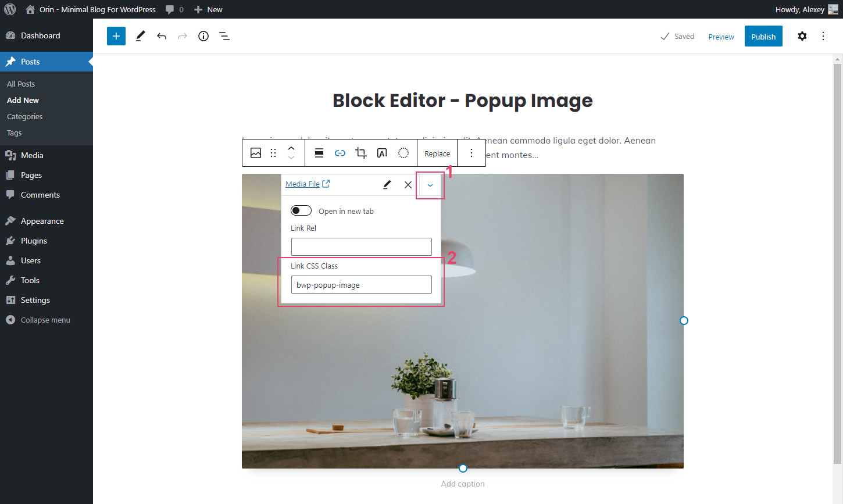843x504 pixels.
Task: Open the image crop tool
Action: click(x=361, y=153)
